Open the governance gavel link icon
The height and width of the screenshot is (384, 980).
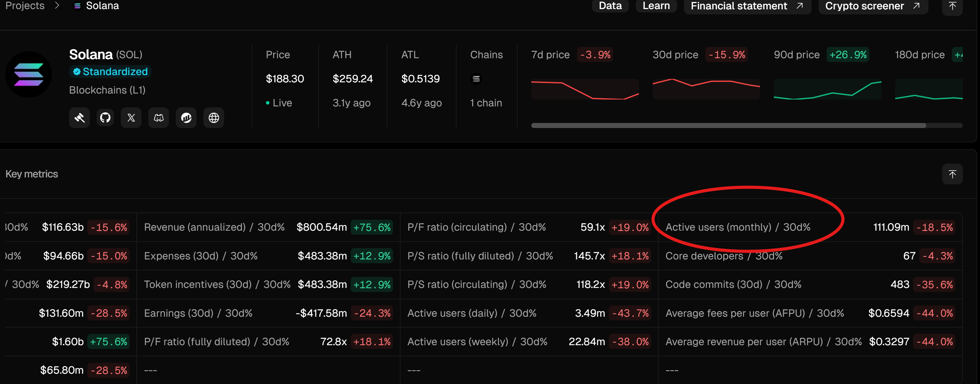click(x=79, y=118)
